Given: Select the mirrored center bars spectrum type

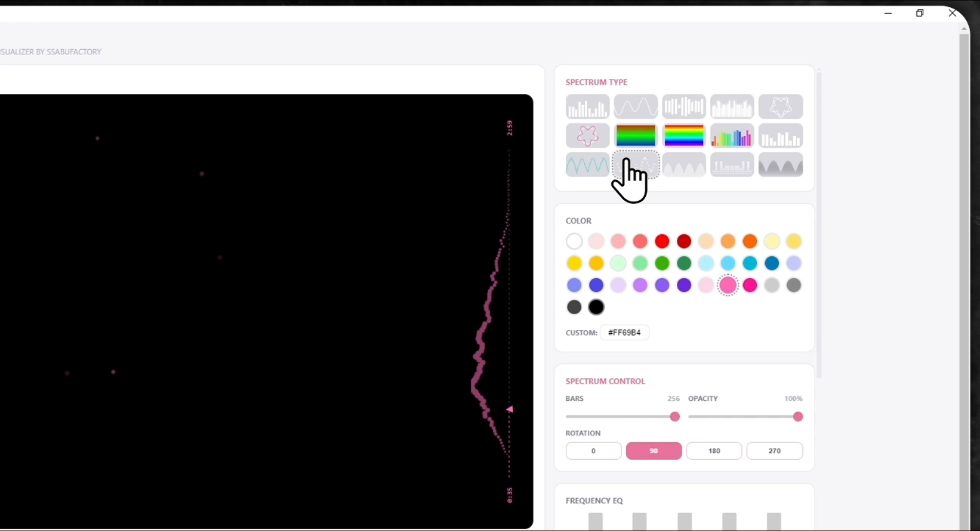Looking at the screenshot, I should click(684, 107).
